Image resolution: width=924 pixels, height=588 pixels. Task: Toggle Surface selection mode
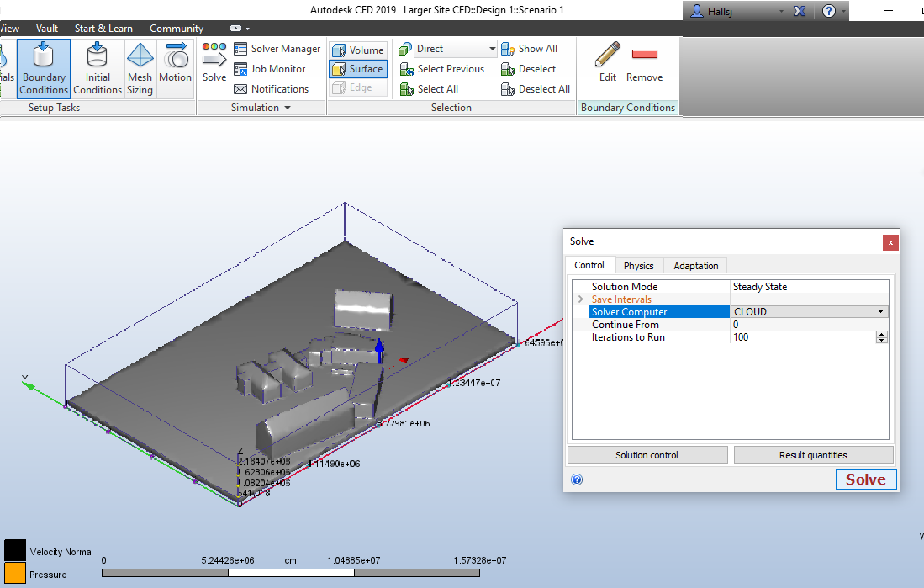358,69
